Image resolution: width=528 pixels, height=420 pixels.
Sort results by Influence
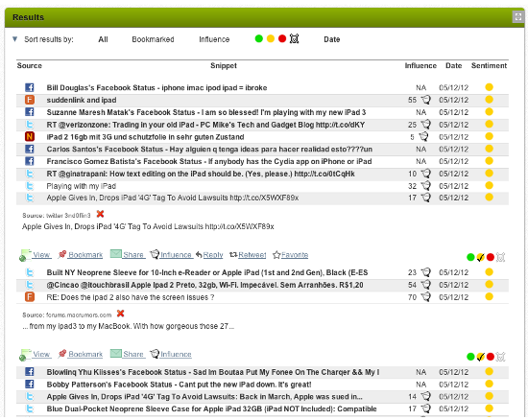coord(214,39)
